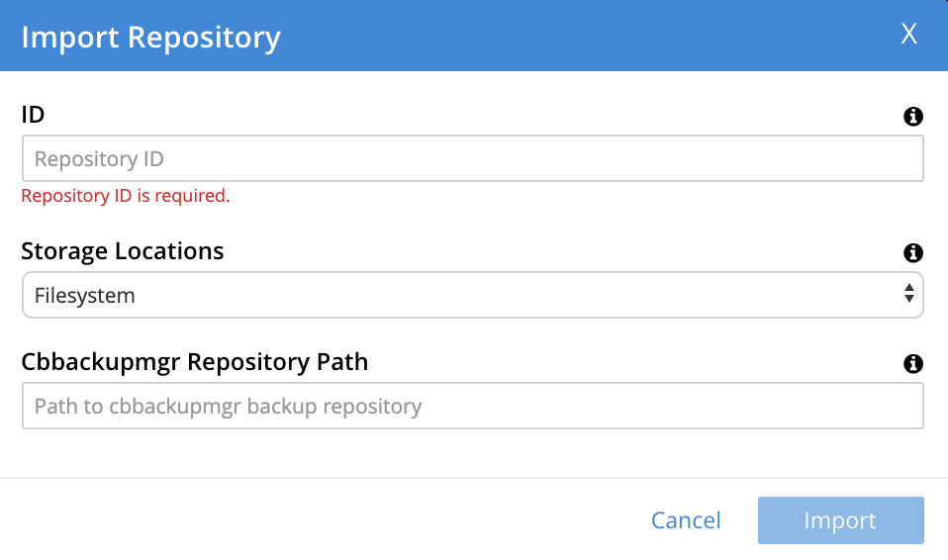Screen dimensions: 948x560
Task: Show info for the ID field
Action: coord(913,117)
